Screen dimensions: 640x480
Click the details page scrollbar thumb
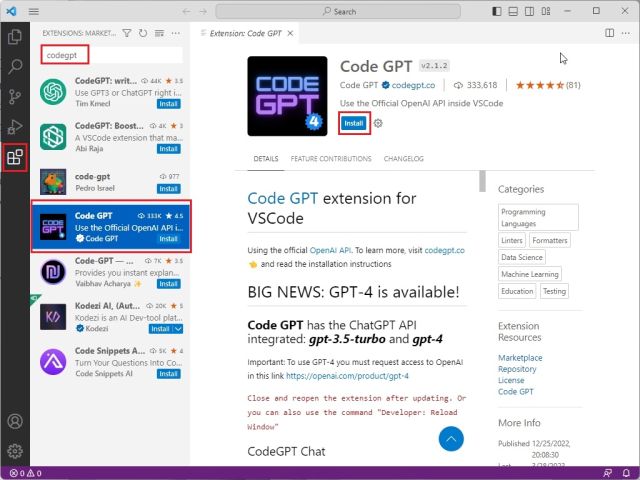click(x=482, y=181)
